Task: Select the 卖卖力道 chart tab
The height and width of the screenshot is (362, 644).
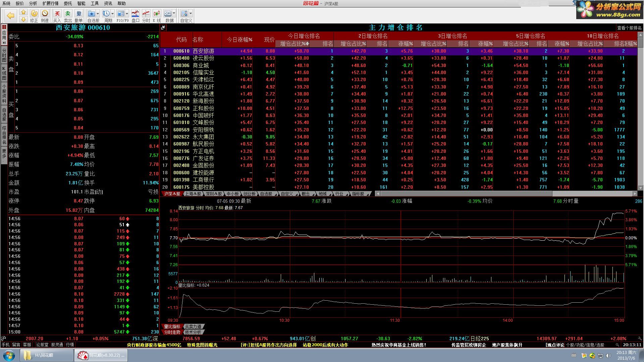Action: click(193, 326)
